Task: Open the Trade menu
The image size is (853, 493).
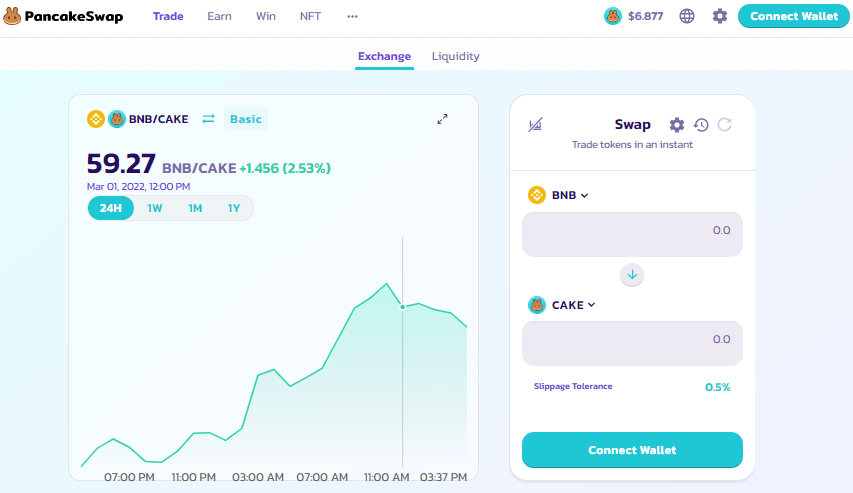Action: click(168, 16)
